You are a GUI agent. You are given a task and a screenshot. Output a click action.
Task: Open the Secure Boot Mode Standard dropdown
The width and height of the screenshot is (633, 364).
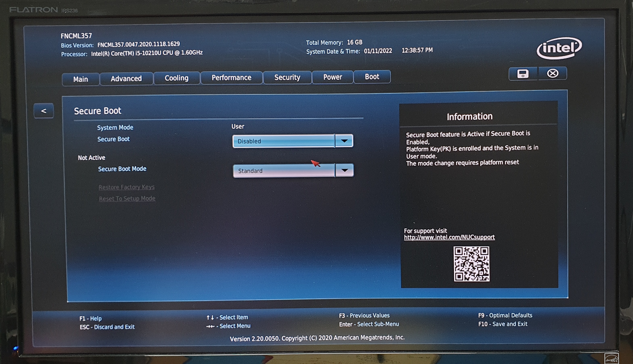pos(284,171)
